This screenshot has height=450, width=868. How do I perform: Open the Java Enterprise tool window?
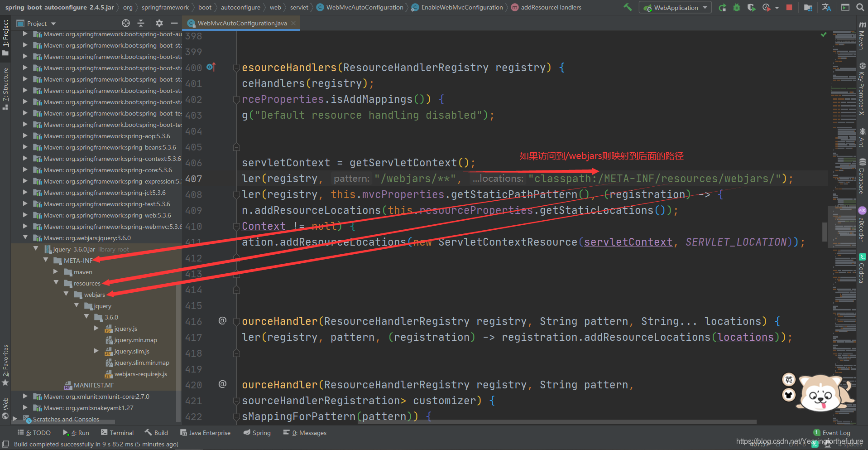point(205,433)
